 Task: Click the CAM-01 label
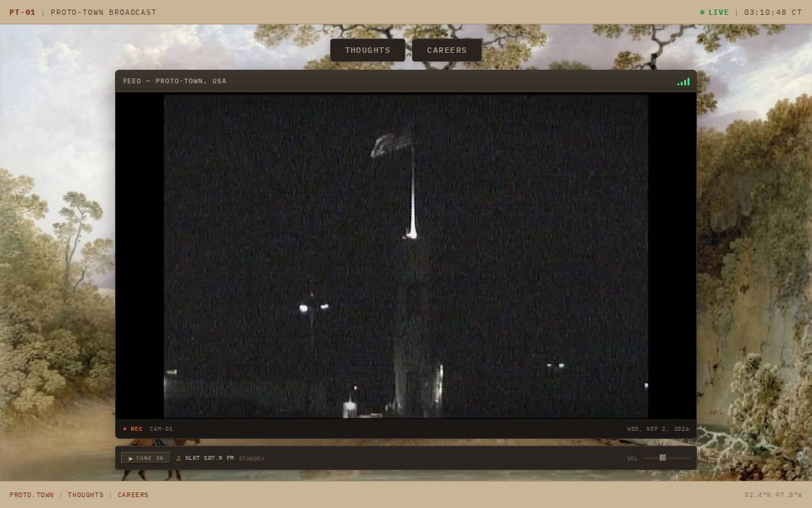[x=161, y=429]
